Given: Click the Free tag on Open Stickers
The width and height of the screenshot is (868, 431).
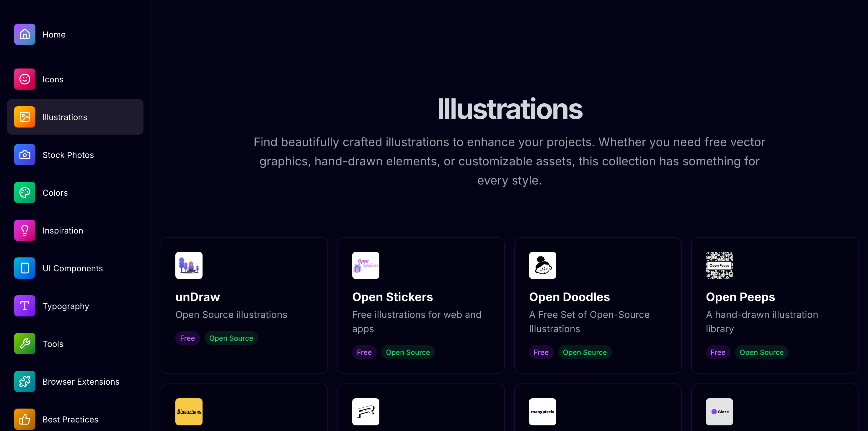Looking at the screenshot, I should (x=364, y=352).
